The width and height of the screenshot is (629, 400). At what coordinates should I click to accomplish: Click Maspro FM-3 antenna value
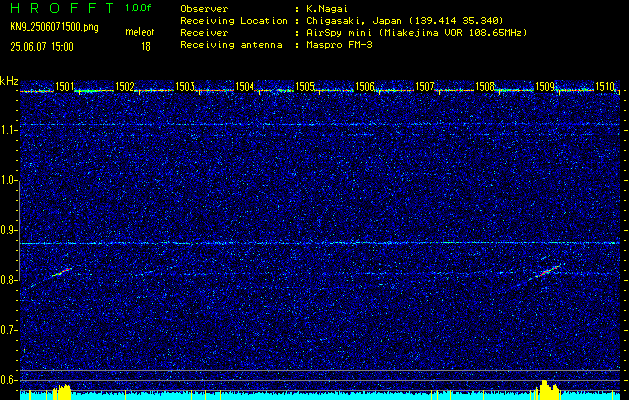point(339,45)
